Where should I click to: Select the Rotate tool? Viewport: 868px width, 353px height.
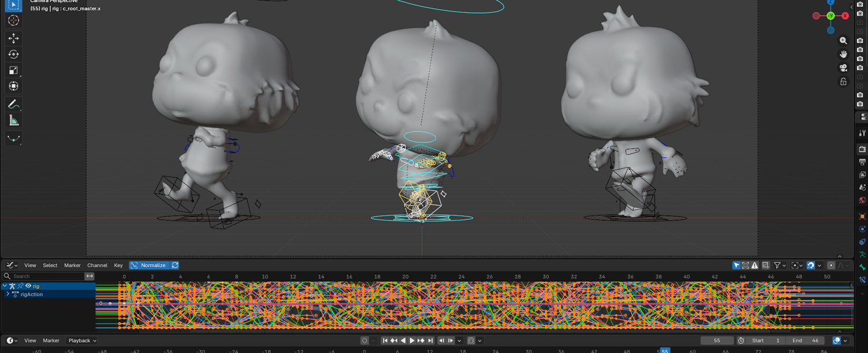click(x=13, y=54)
